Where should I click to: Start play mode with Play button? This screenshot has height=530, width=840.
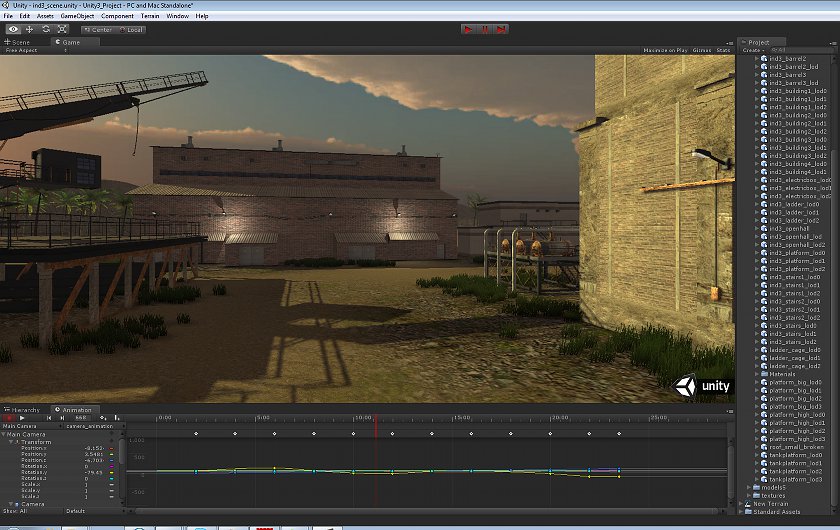(468, 29)
